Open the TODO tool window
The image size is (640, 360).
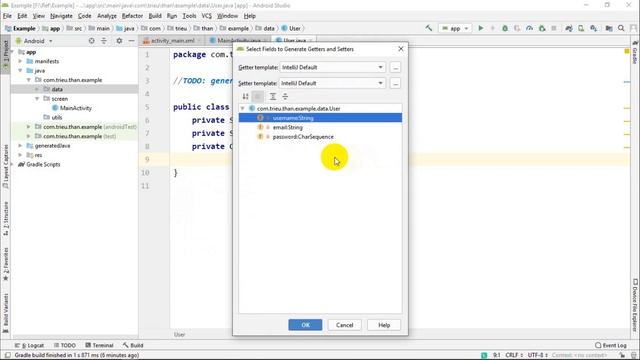65,345
